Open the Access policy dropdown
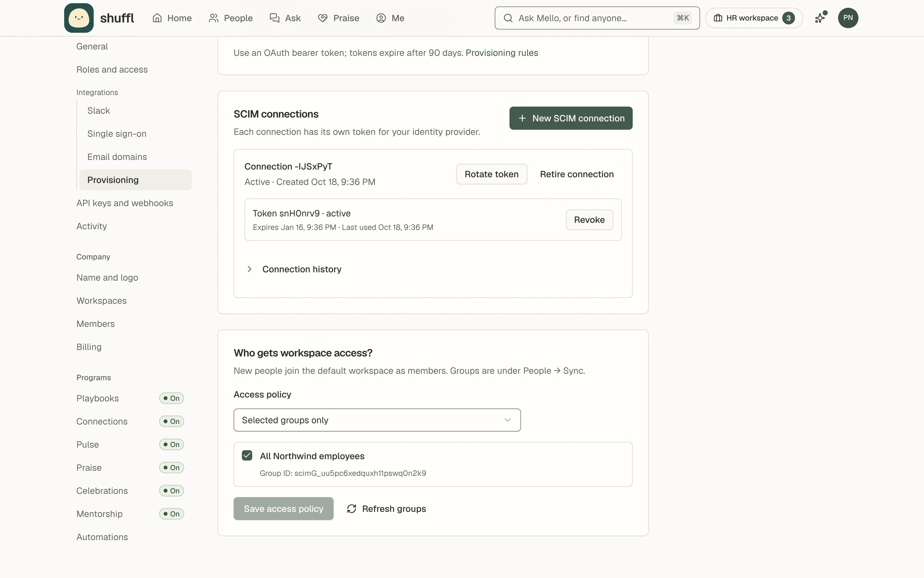The image size is (924, 578). tap(377, 420)
